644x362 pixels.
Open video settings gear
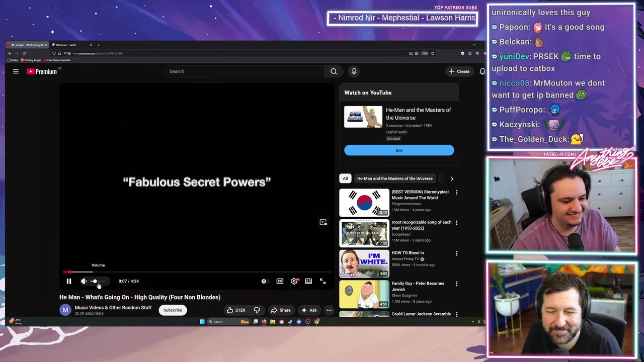coord(294,281)
